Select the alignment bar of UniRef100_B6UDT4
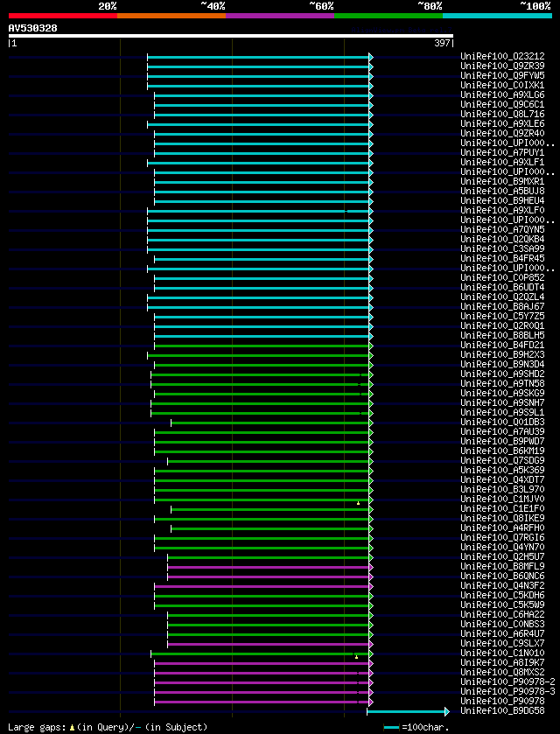 click(x=263, y=289)
